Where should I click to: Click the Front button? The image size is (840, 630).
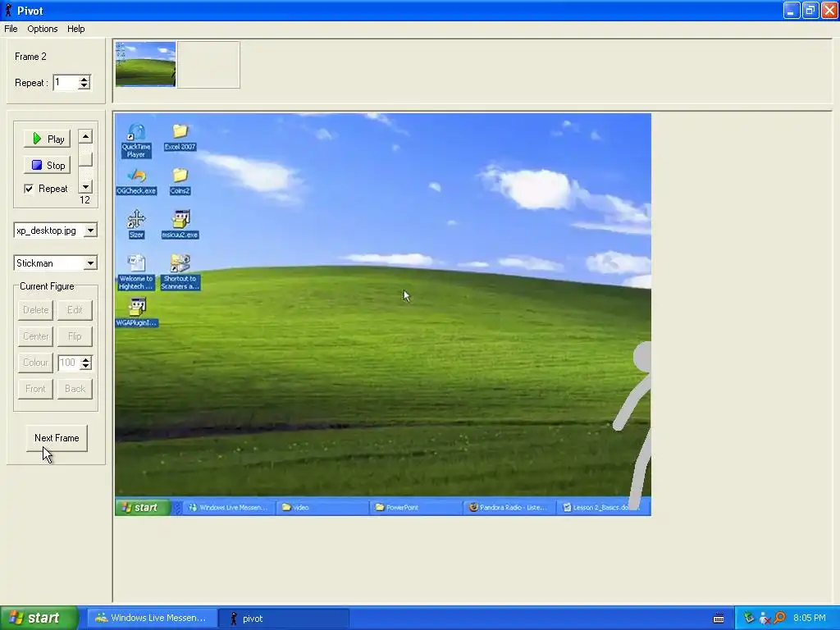[35, 388]
